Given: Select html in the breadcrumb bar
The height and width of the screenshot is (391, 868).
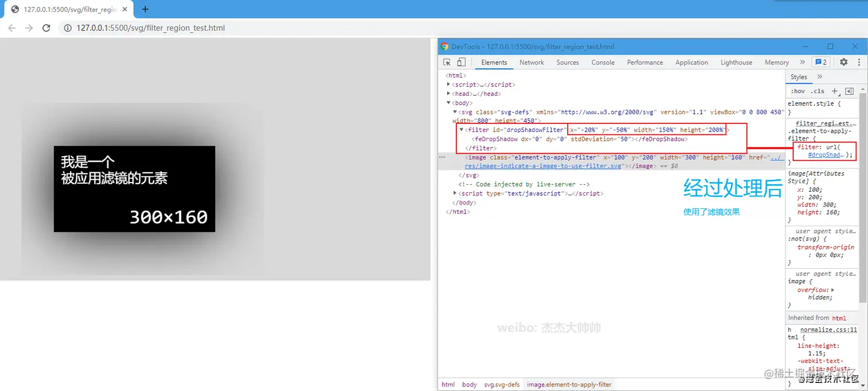Looking at the screenshot, I should coord(448,385).
